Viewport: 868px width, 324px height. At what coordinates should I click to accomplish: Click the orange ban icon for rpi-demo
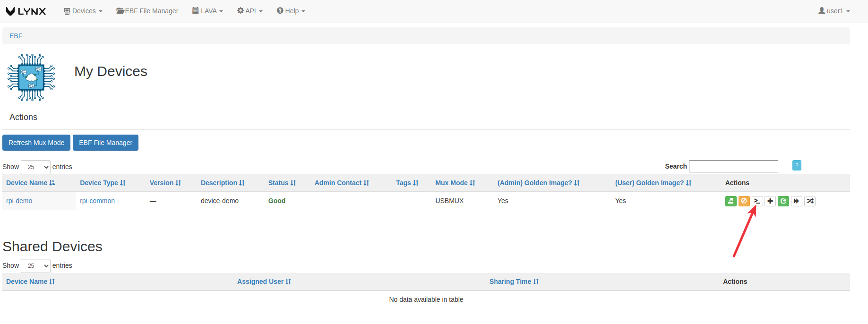pos(744,201)
